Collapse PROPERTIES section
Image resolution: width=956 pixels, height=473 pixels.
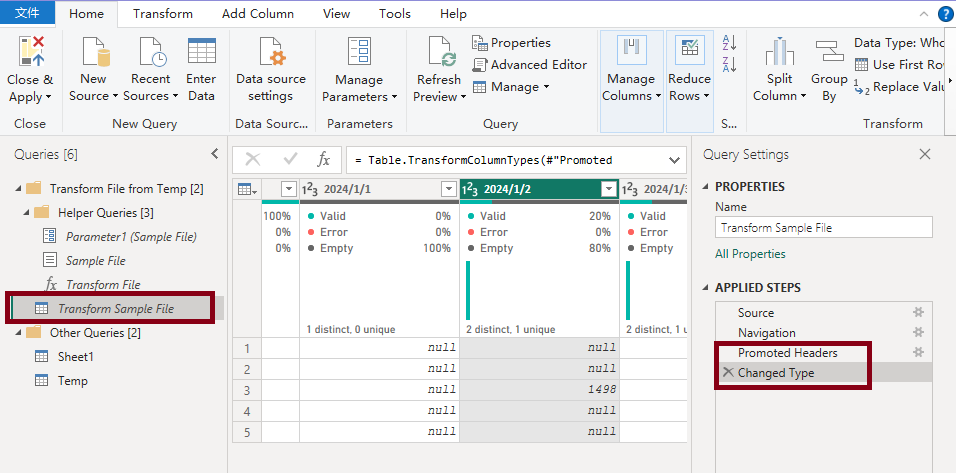(706, 187)
